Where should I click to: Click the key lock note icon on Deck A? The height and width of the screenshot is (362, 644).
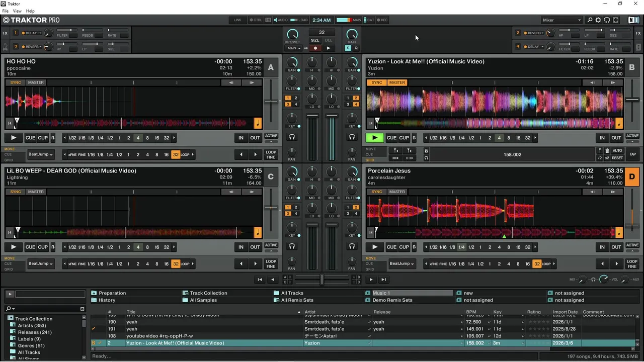(258, 123)
